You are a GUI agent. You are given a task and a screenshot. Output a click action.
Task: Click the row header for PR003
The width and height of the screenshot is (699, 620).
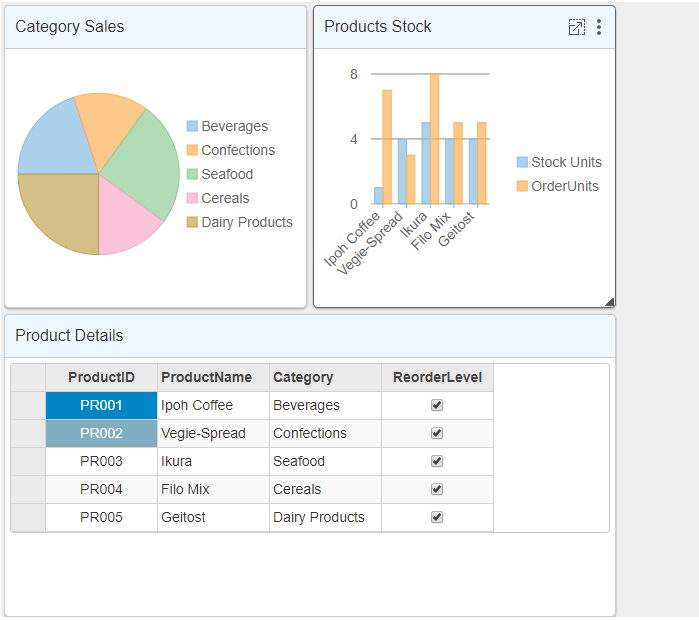28,461
